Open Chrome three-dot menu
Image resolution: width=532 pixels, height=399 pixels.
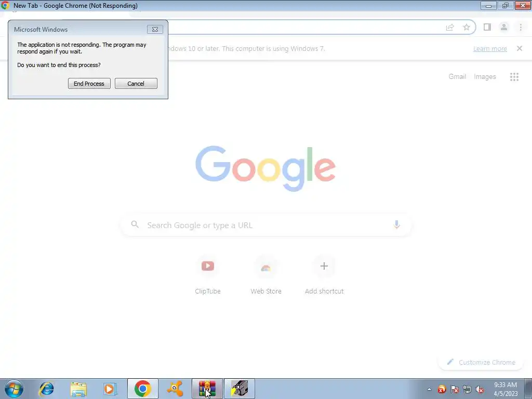point(521,27)
